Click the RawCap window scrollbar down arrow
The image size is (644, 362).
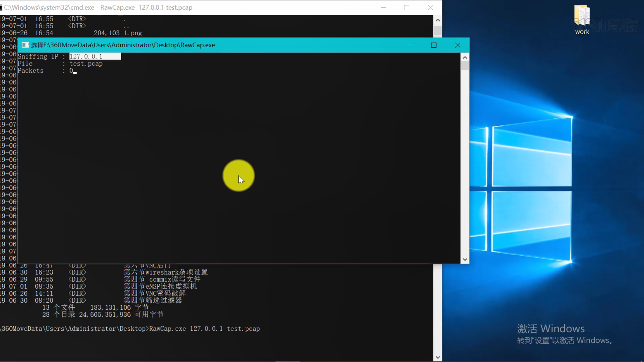465,259
